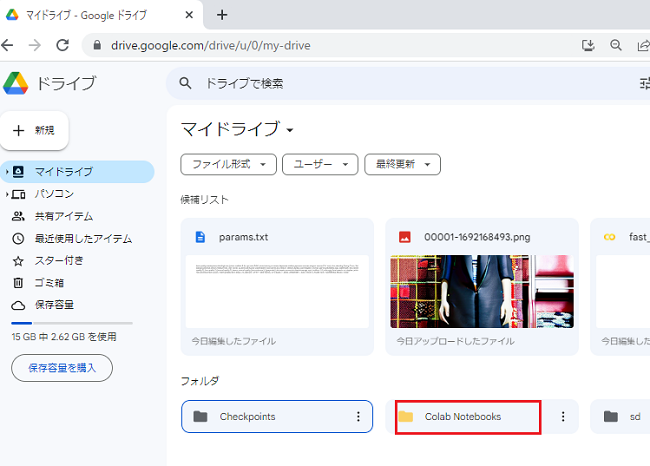Screen dimensions: 650x466
Task: Click 保存容量を購入 button
Action: pyautogui.click(x=62, y=368)
